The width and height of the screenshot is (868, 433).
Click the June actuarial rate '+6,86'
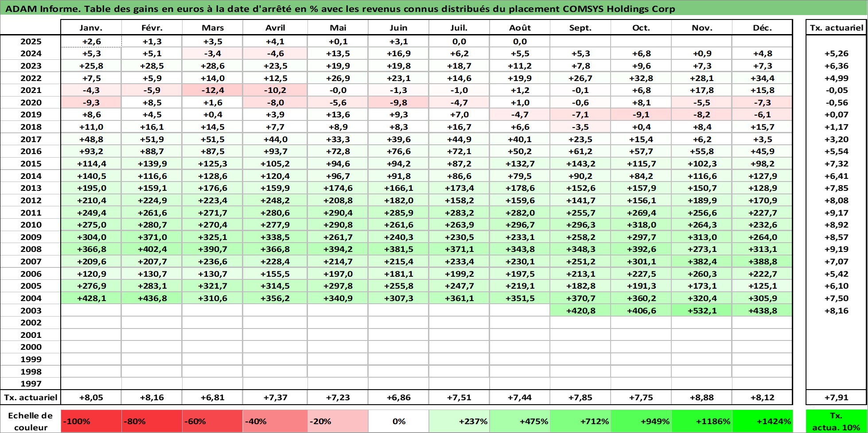coord(398,397)
